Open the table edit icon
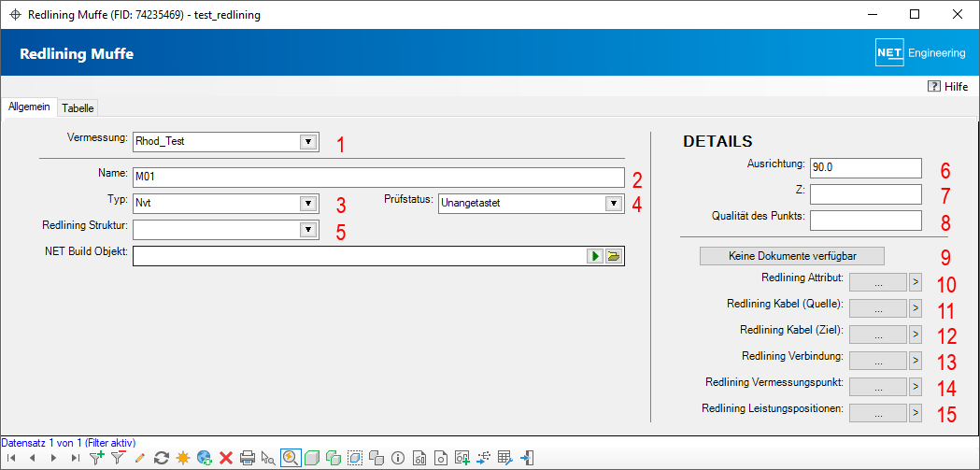This screenshot has height=470, width=980. tap(505, 458)
